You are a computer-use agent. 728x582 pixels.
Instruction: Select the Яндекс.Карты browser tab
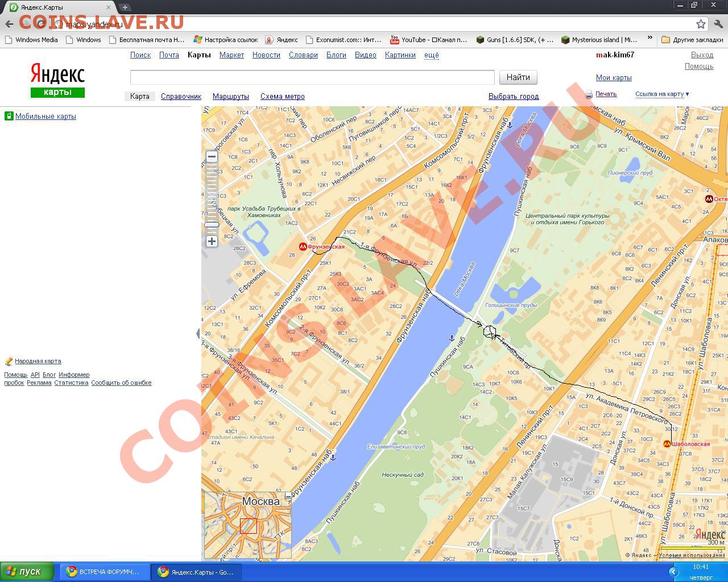[59, 7]
